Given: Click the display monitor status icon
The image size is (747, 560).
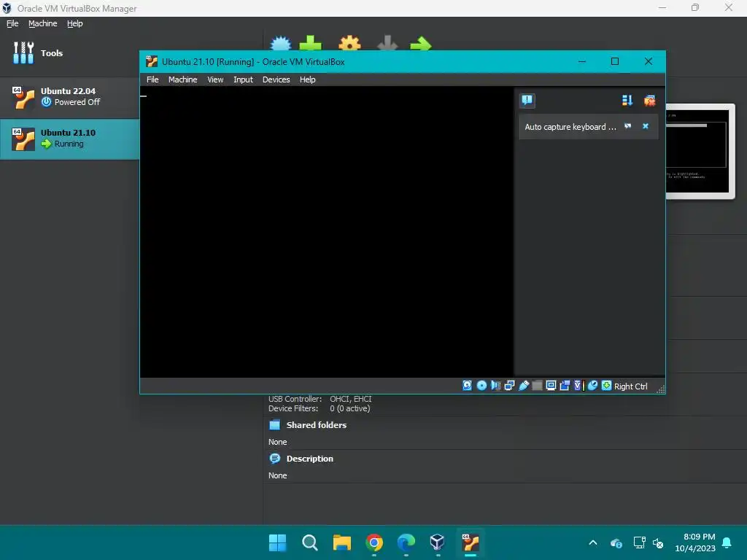Looking at the screenshot, I should 551,386.
